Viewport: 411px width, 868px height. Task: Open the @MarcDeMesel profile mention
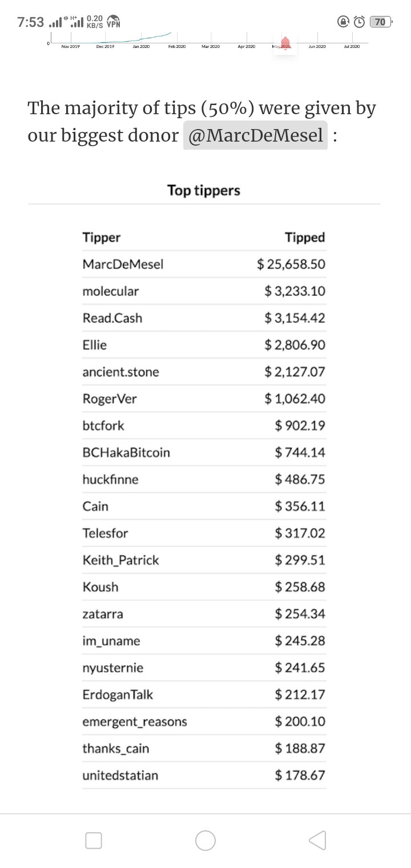(255, 135)
